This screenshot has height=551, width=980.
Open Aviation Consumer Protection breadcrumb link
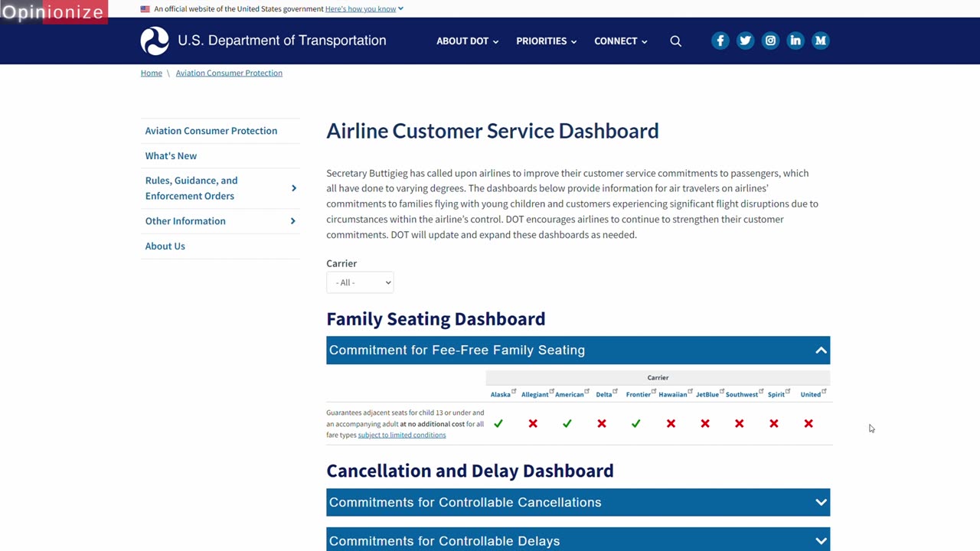(229, 73)
